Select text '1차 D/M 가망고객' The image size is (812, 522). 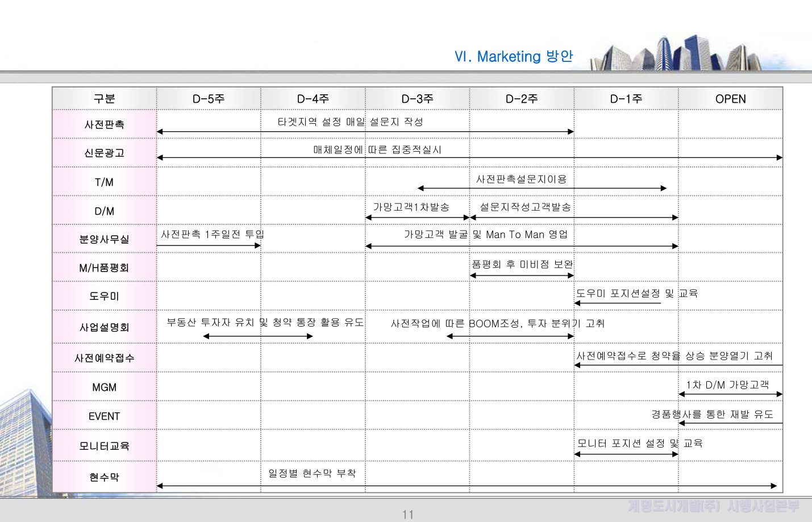point(727,385)
